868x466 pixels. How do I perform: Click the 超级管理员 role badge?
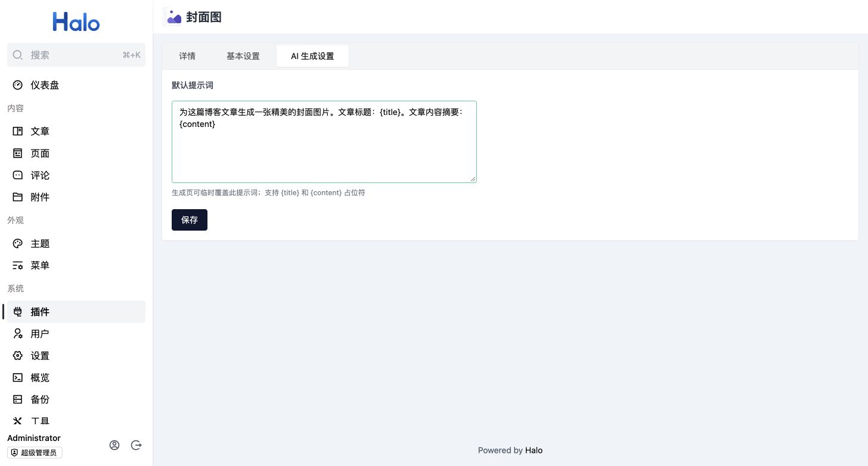35,453
